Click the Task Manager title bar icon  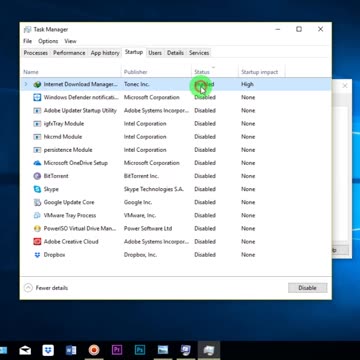27,30
